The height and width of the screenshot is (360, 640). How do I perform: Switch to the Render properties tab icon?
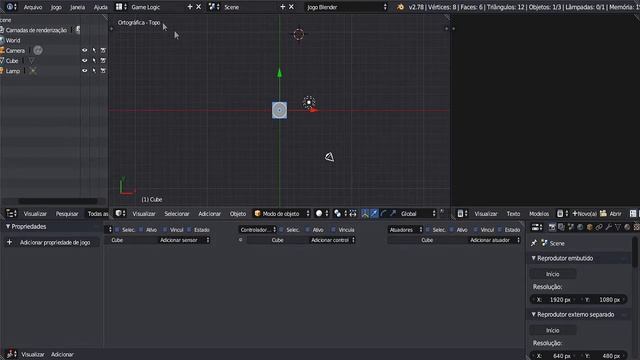click(552, 227)
